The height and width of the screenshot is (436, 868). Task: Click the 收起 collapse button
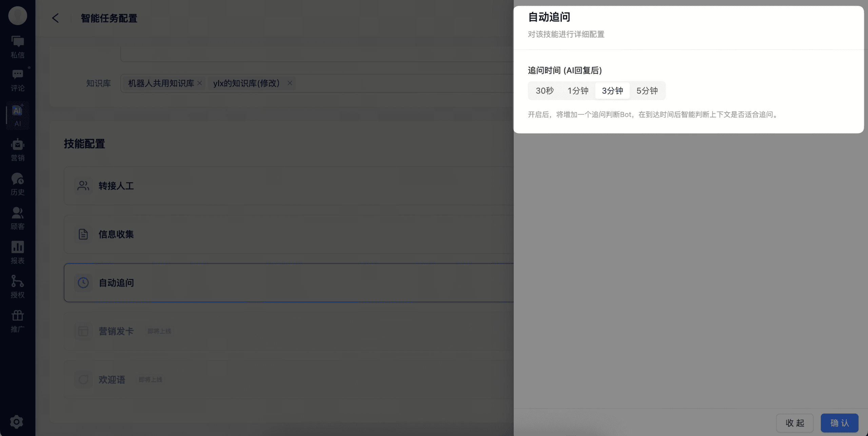(x=794, y=423)
